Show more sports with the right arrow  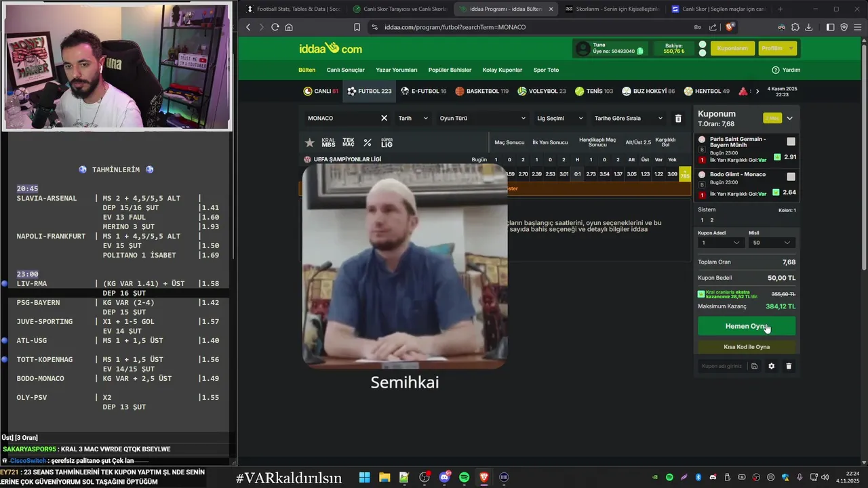coord(757,91)
